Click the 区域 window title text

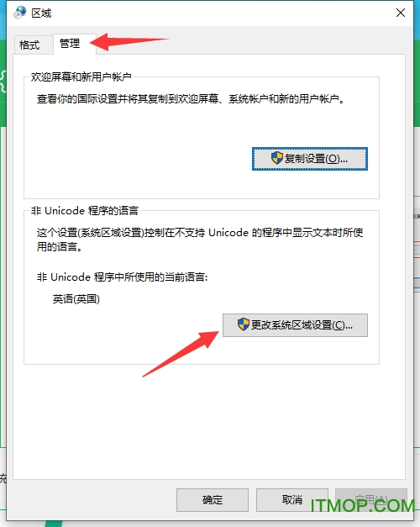(x=41, y=13)
